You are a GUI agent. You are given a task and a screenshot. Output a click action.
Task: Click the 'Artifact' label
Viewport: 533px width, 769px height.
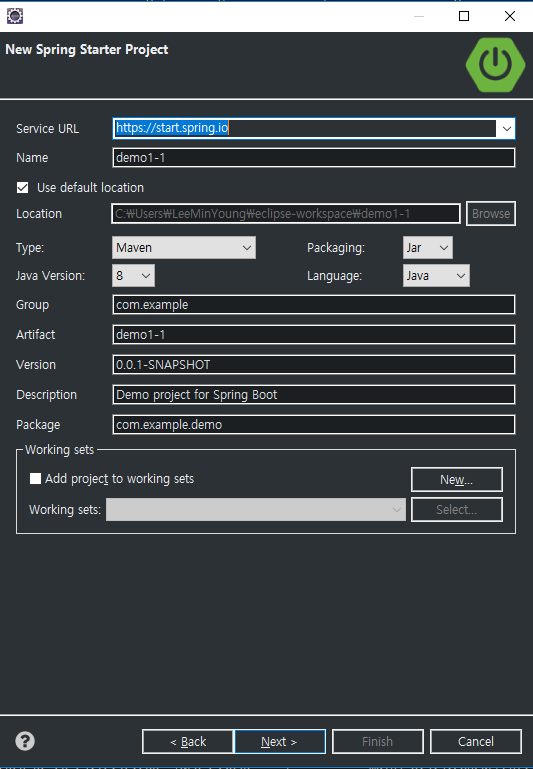[35, 334]
